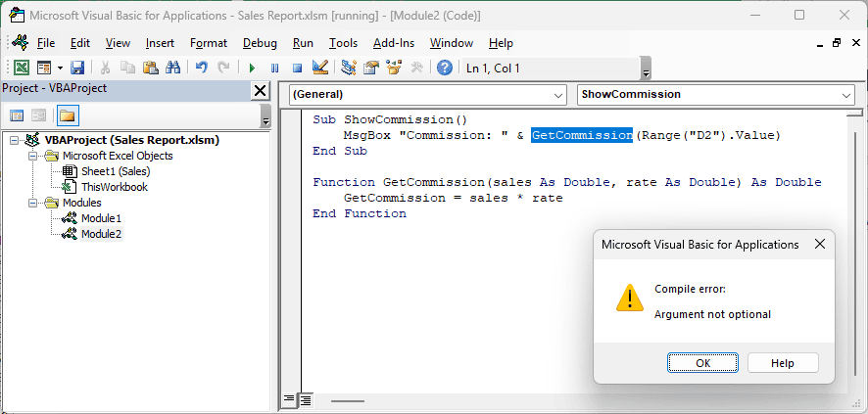The image size is (868, 414).
Task: Open Project Explorer from the toolbar icon
Action: coord(348,68)
